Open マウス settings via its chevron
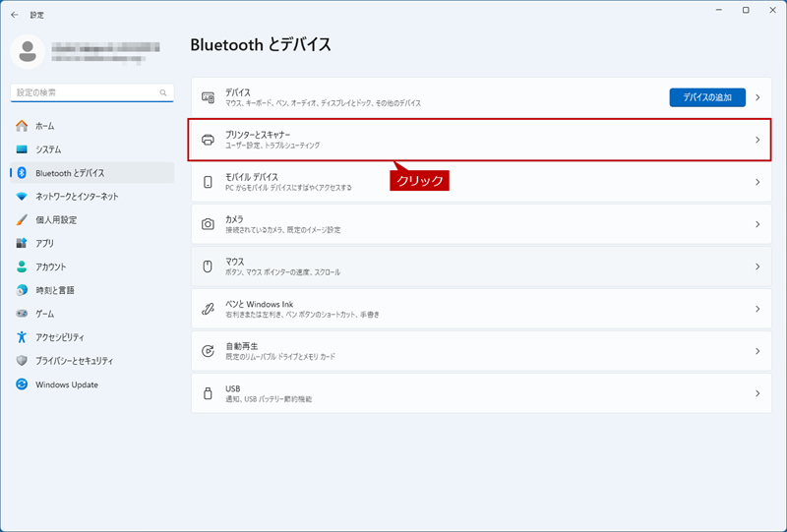The width and height of the screenshot is (787, 532). [757, 266]
